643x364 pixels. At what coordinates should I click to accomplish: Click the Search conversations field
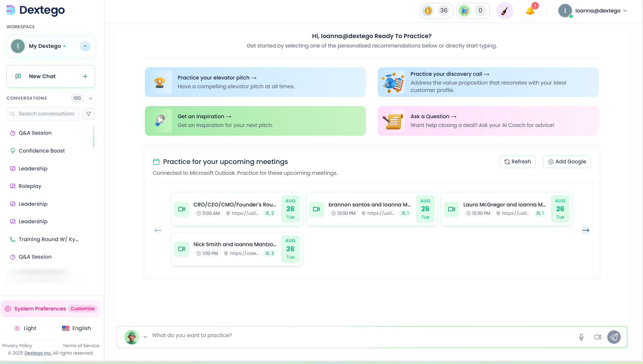[46, 114]
